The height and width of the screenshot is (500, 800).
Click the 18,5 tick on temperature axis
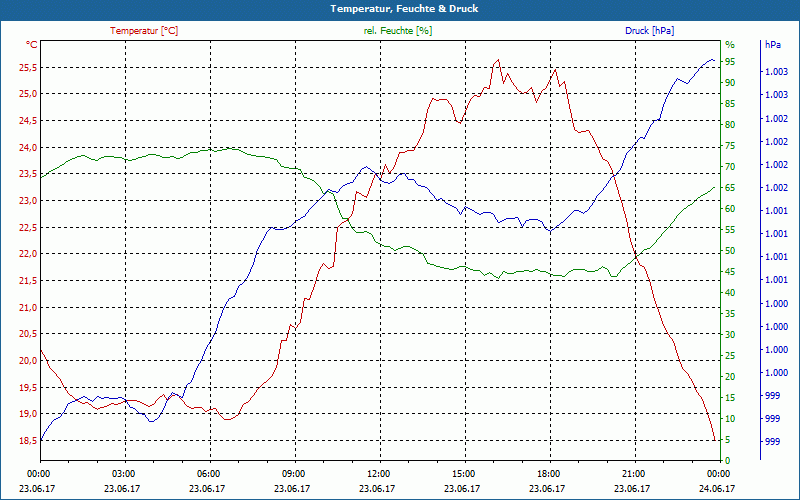coord(28,441)
